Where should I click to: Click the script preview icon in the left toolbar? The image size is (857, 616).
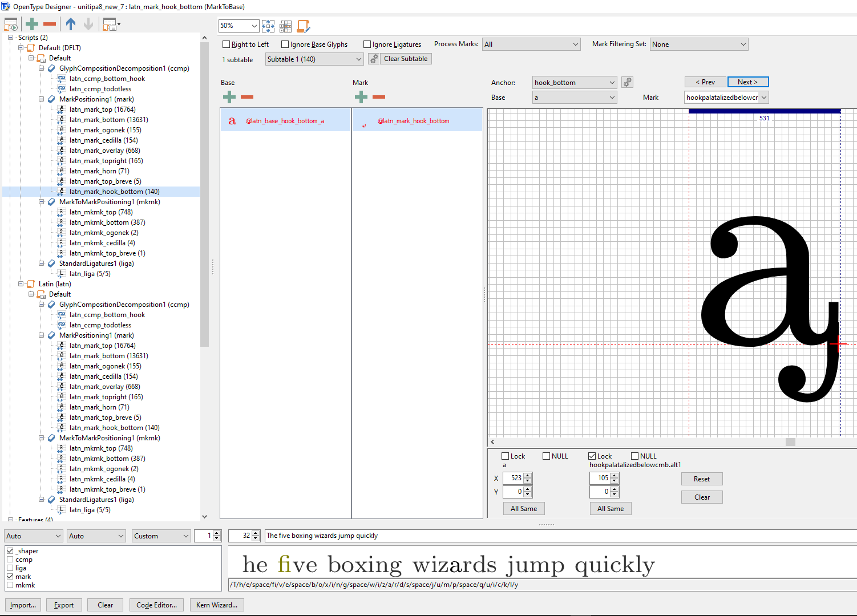coord(11,24)
